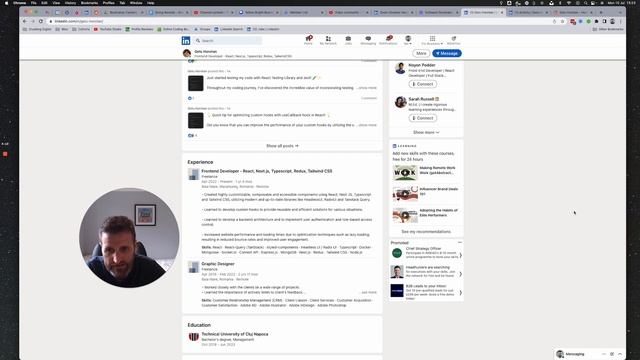
Task: Click browser reload button
Action: tap(41, 21)
